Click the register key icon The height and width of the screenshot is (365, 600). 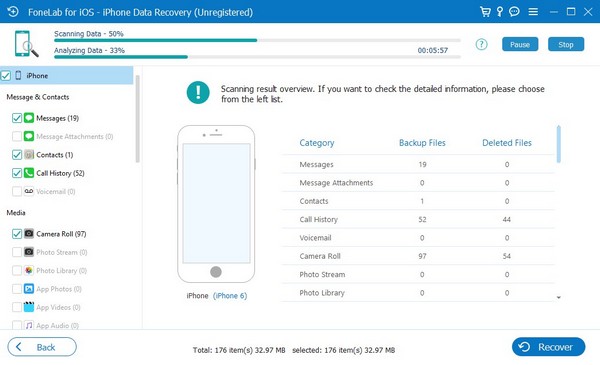(500, 12)
